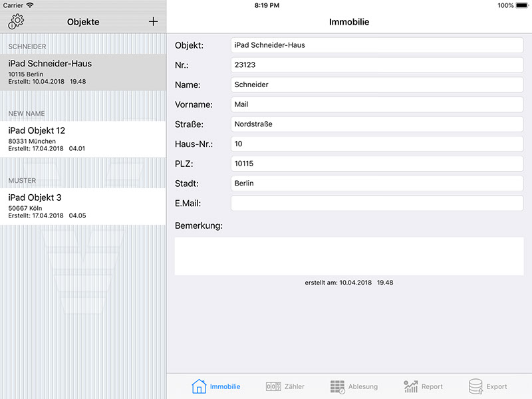
Task: Select iPad Schneider-Haus in object list
Action: [82, 72]
